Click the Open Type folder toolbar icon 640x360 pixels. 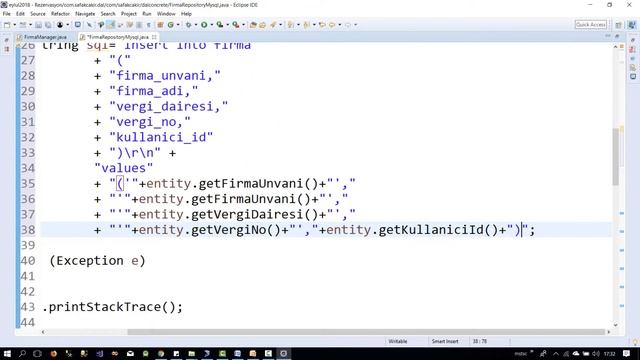253,25
